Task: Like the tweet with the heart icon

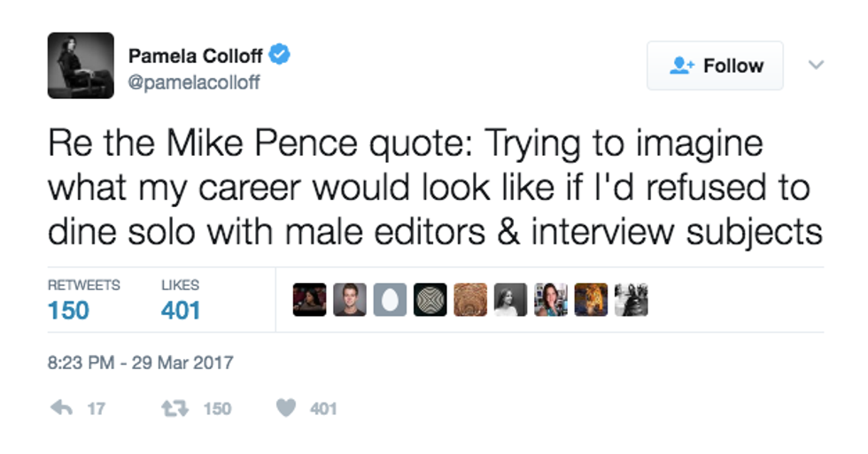Action: pos(285,408)
